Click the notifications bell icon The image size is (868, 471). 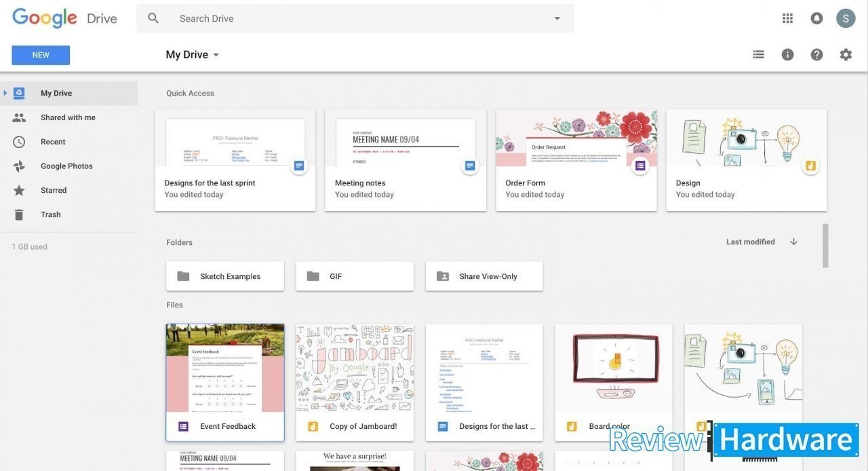[816, 18]
